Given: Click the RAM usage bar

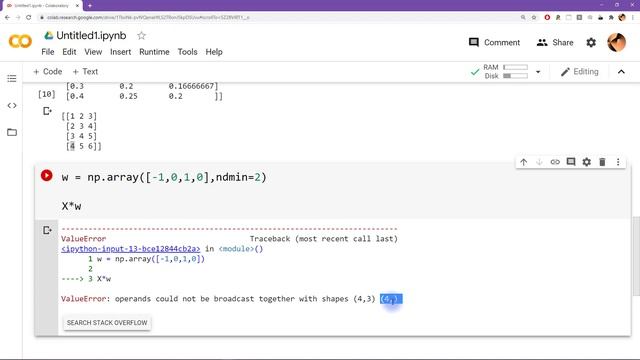Looking at the screenshot, I should [x=516, y=67].
